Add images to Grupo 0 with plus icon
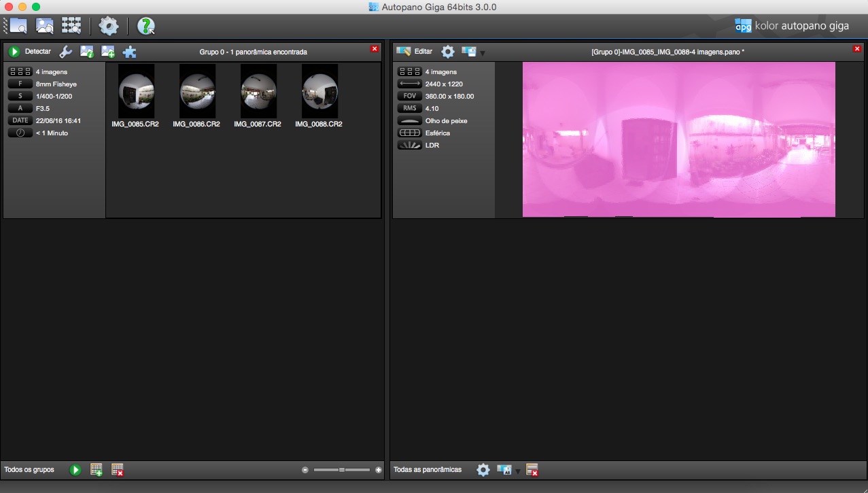 [107, 52]
